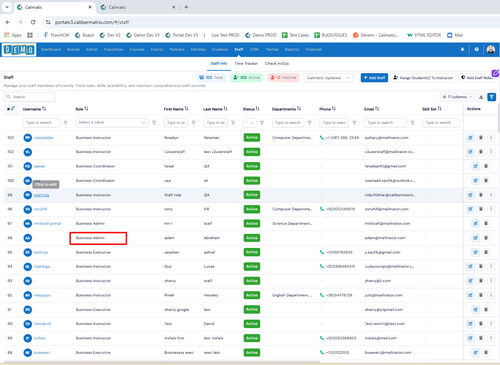500x365 pixels.
Task: Switch to the Time Tracker tab
Action: [x=246, y=63]
